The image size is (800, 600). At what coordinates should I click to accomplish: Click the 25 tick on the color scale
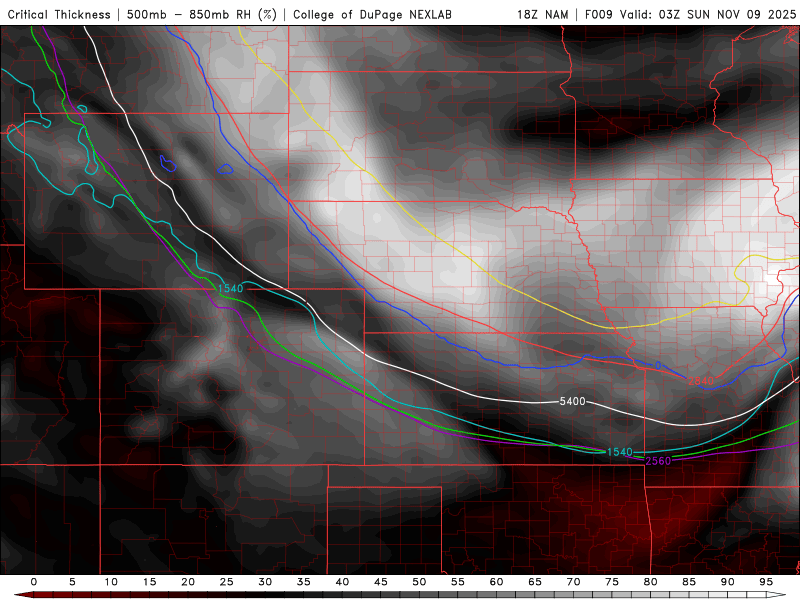click(227, 582)
